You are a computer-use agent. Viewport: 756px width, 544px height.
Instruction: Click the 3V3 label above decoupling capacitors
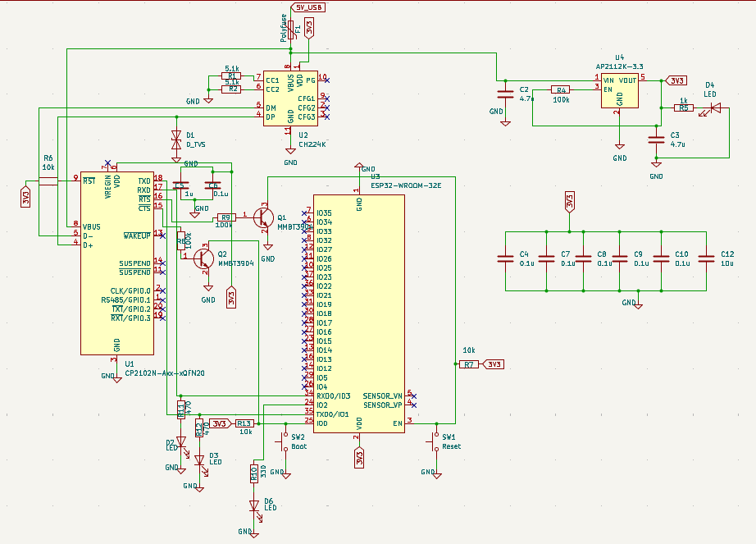tap(569, 202)
